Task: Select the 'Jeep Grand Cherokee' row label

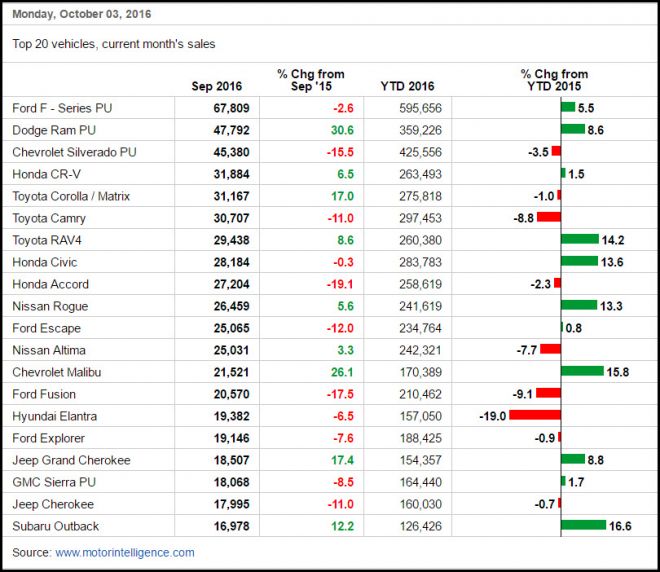Action: pyautogui.click(x=71, y=460)
